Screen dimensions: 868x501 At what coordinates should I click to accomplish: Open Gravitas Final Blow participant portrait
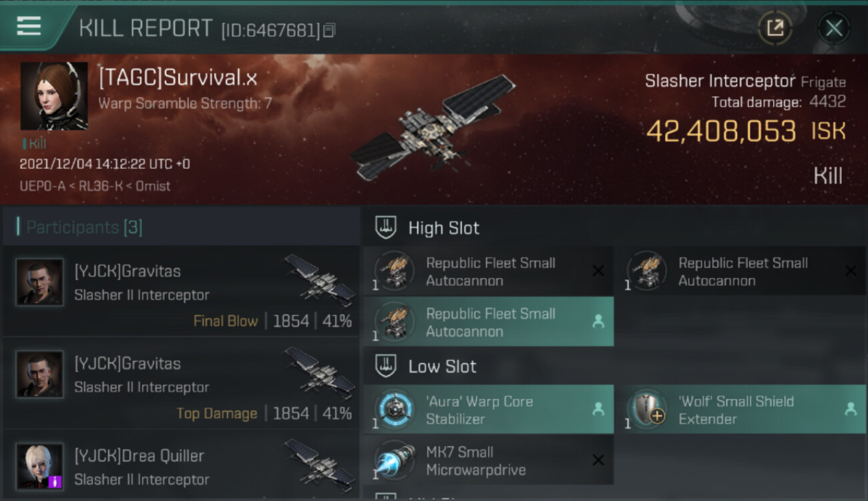click(40, 283)
